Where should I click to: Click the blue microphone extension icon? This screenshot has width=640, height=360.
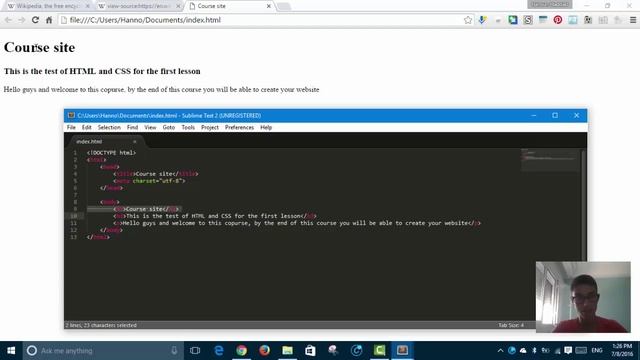coord(482,20)
